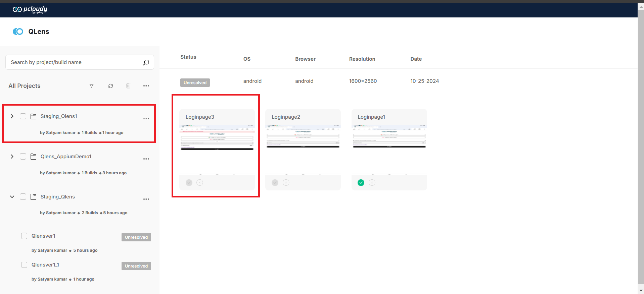This screenshot has height=294, width=644.
Task: Refresh the All Projects list
Action: pyautogui.click(x=110, y=86)
